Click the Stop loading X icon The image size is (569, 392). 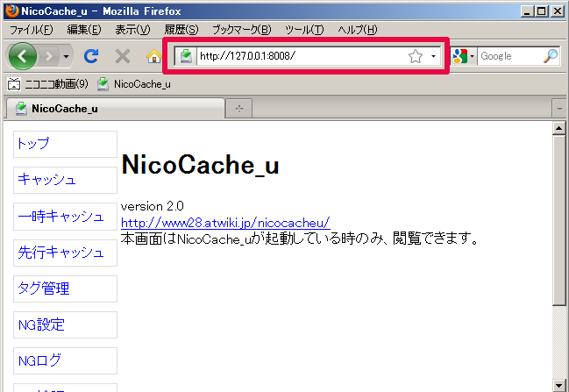(x=123, y=56)
